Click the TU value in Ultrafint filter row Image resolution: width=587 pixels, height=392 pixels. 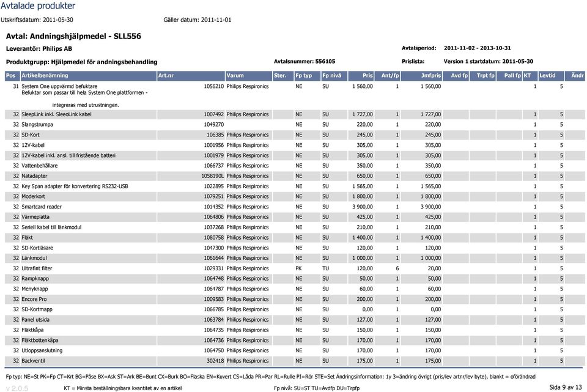326,268
